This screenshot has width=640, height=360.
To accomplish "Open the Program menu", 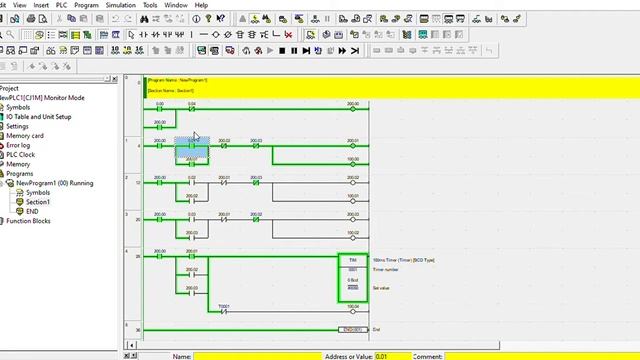I will pyautogui.click(x=87, y=5).
